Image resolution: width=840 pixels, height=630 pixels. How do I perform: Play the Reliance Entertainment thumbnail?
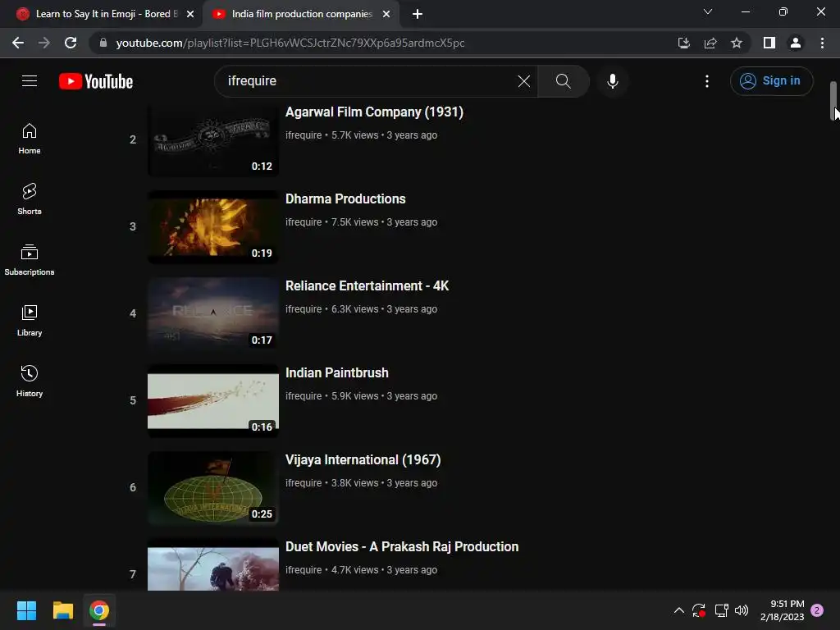(x=213, y=314)
